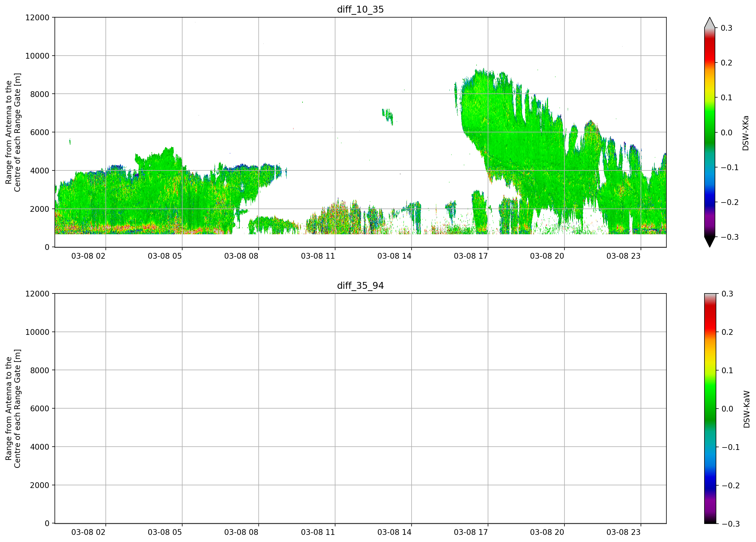Click '03-08 08' tick under diff_35_94 plot
756x542 pixels.
click(241, 532)
